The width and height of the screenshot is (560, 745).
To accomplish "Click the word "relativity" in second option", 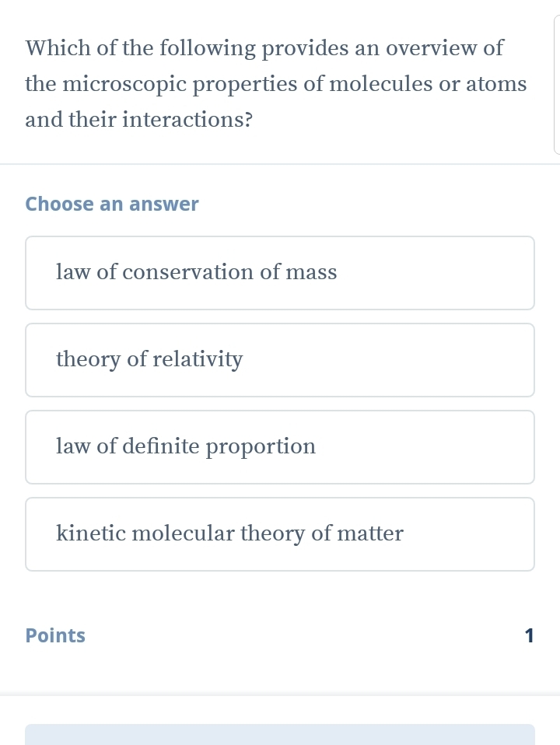I will [198, 360].
